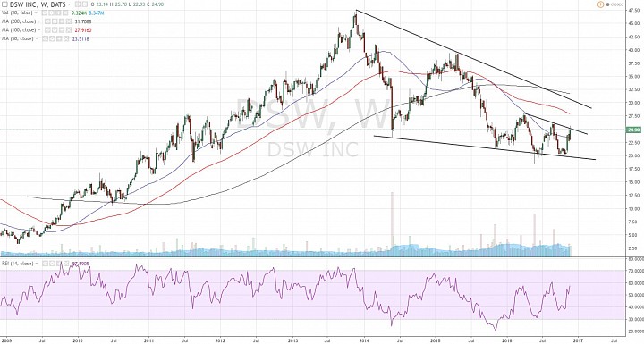Image resolution: width=644 pixels, height=344 pixels.
Task: Click the 2017 label on time axis
Action: pyautogui.click(x=579, y=340)
